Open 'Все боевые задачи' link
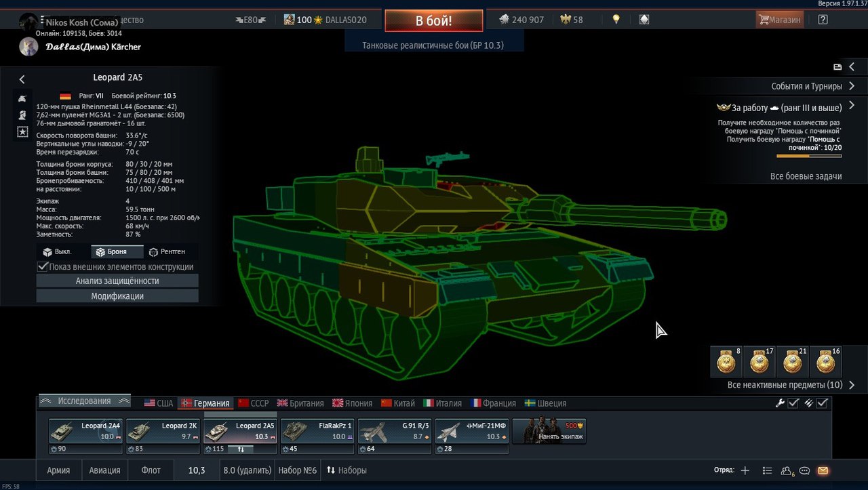 coord(806,176)
